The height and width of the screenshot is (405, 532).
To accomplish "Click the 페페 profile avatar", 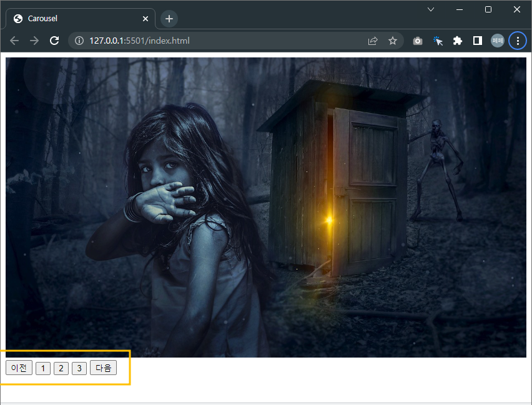I will point(497,40).
